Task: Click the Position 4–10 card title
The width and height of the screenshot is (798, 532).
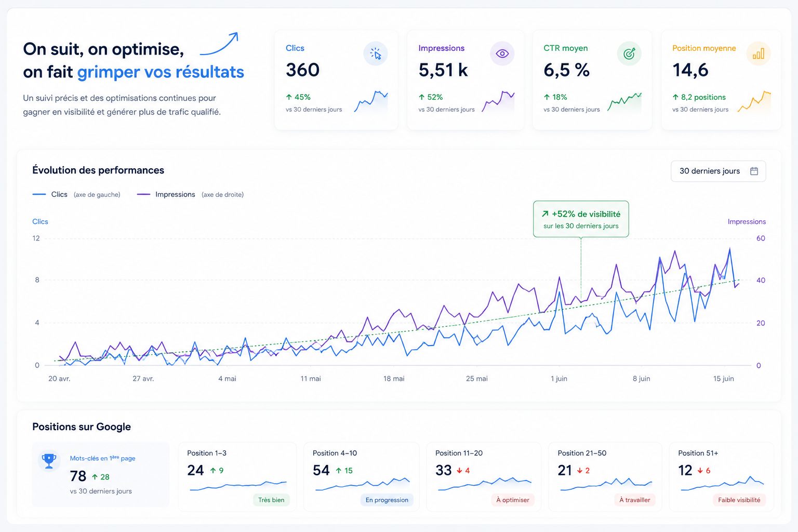Action: point(335,453)
